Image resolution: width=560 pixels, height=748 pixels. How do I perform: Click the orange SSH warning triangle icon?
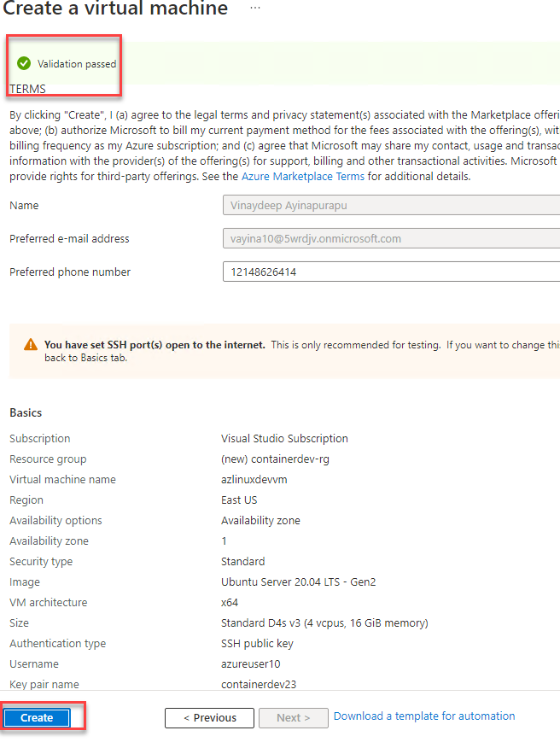(31, 344)
